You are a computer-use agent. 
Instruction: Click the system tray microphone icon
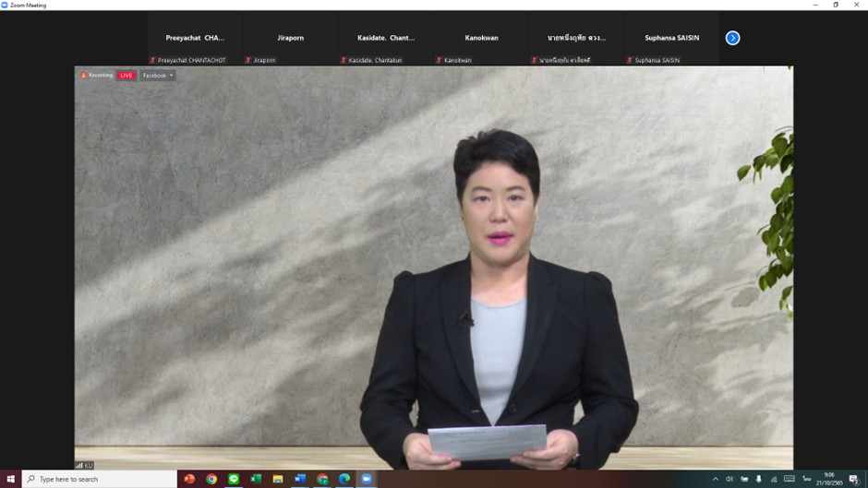(758, 479)
